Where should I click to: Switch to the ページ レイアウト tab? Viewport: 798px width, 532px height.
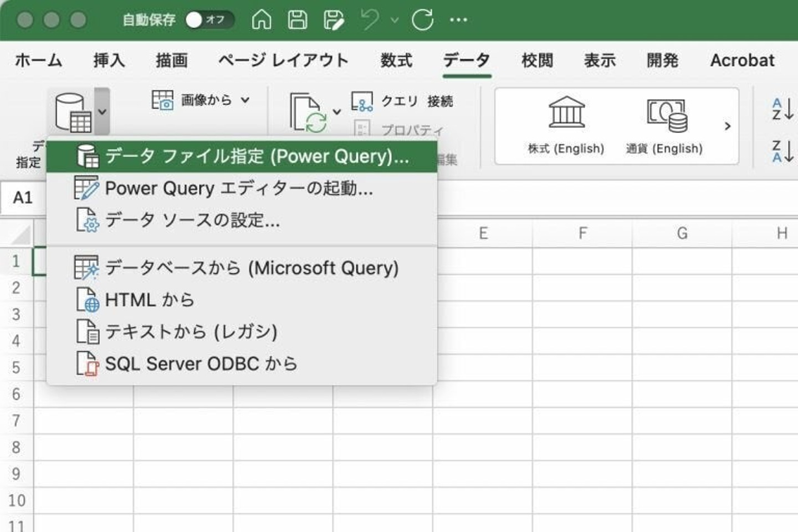[283, 60]
